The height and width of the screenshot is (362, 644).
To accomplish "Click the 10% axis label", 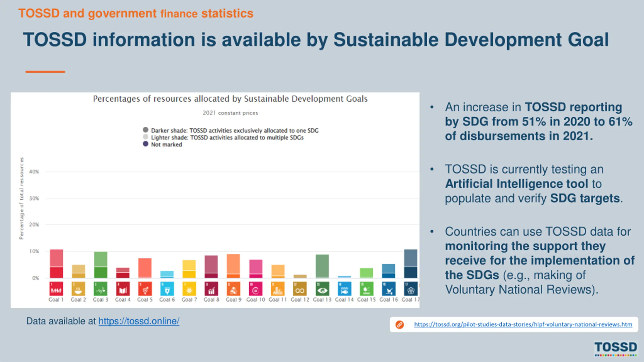I will [34, 251].
